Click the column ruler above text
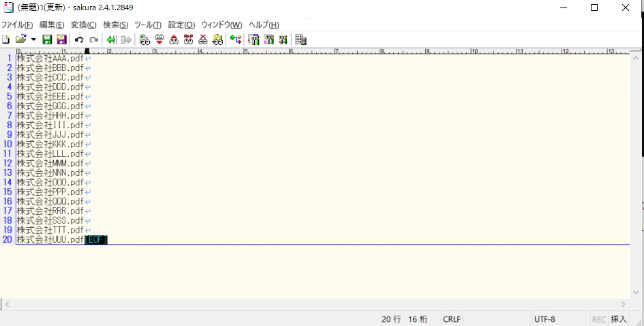Viewport: 644px width, 326px height. [322, 51]
